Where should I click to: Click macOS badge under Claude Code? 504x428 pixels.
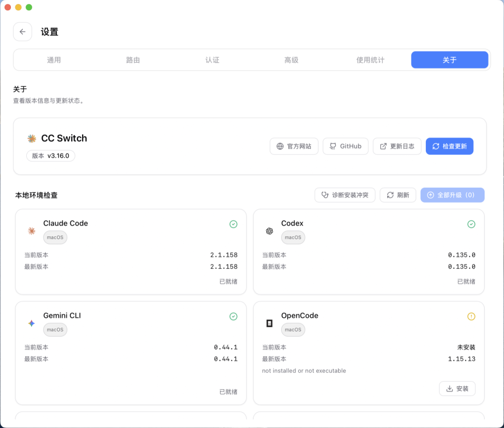[55, 237]
